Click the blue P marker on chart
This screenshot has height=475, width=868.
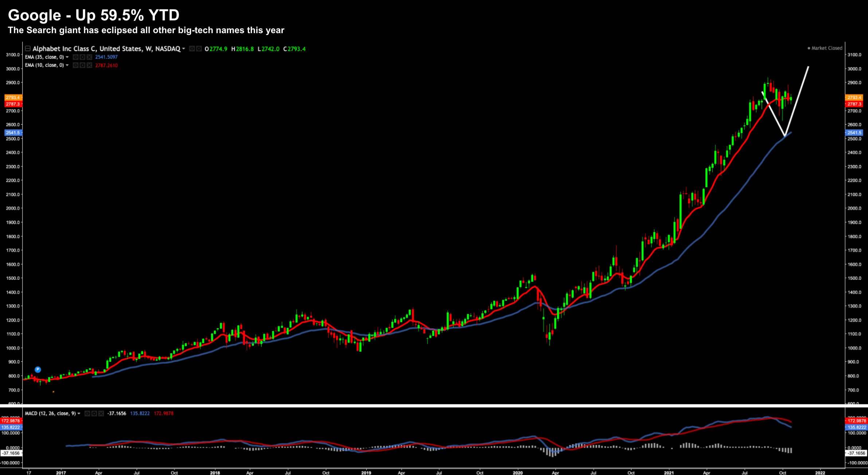38,369
